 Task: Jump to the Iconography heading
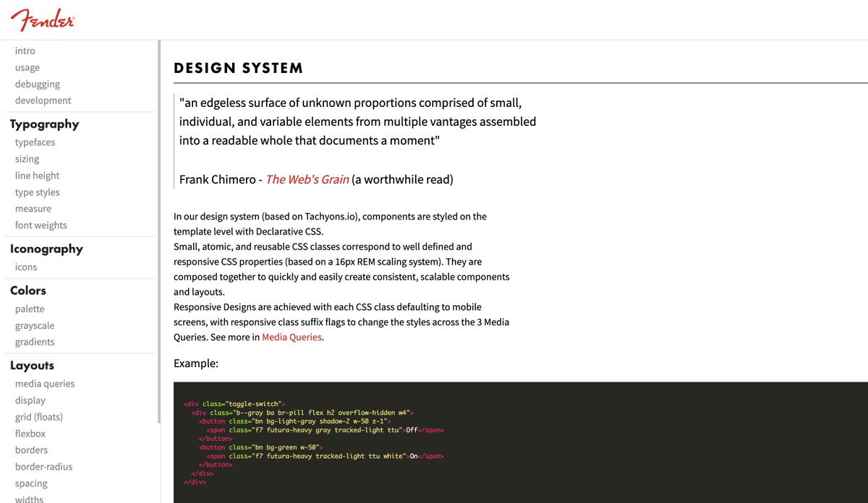point(46,249)
